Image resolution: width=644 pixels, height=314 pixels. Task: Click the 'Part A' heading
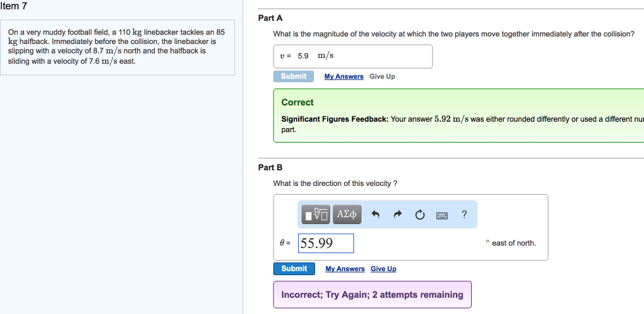pos(270,18)
